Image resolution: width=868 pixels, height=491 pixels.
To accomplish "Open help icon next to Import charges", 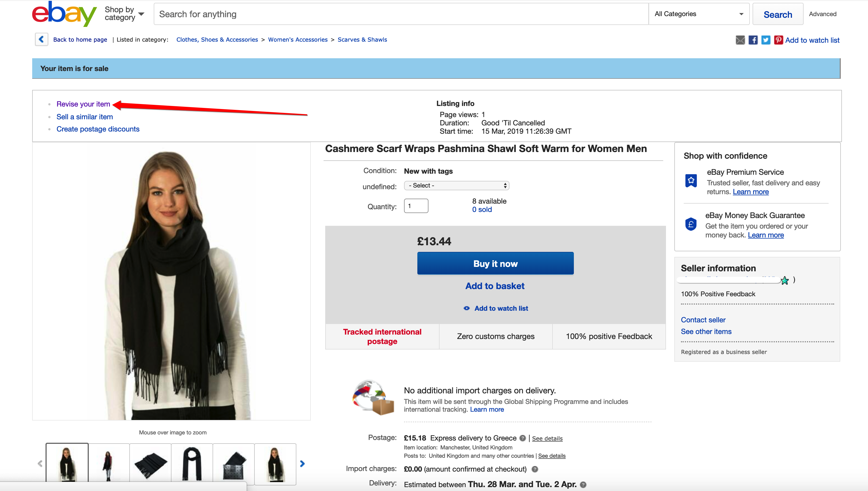I will coord(535,469).
